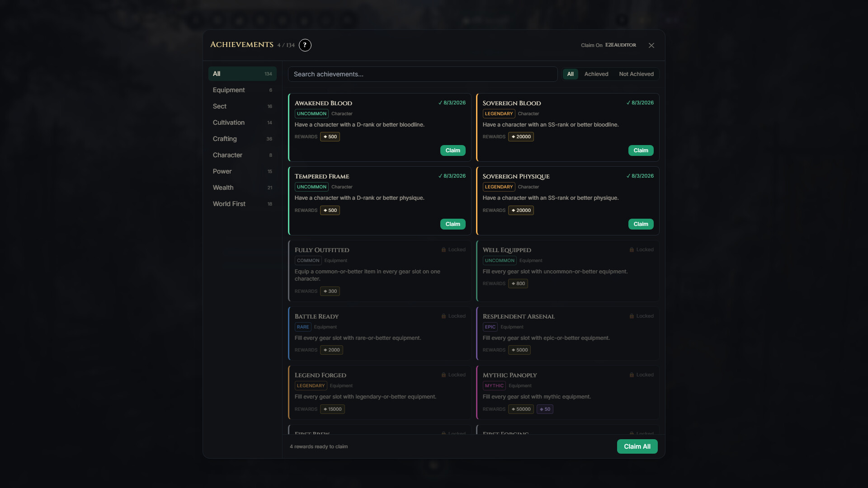Click the LEGENDARY badge on Sovereign Blood
The width and height of the screenshot is (868, 488).
coord(499,114)
